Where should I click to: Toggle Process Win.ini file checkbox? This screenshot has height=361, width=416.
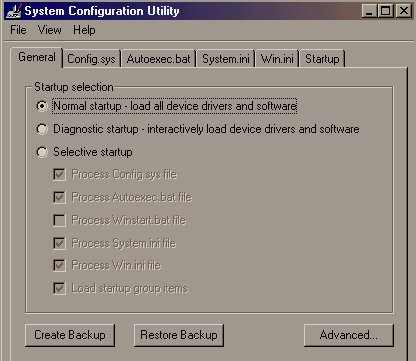[x=59, y=266]
